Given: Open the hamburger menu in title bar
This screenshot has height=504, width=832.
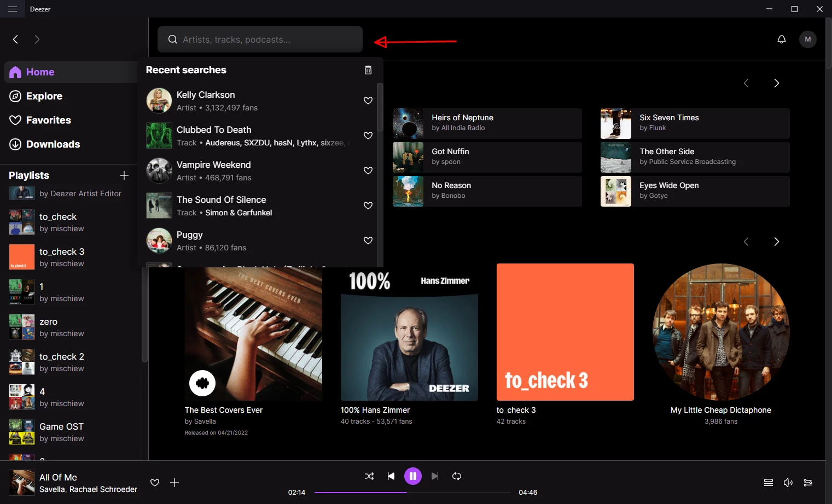Looking at the screenshot, I should click(13, 9).
